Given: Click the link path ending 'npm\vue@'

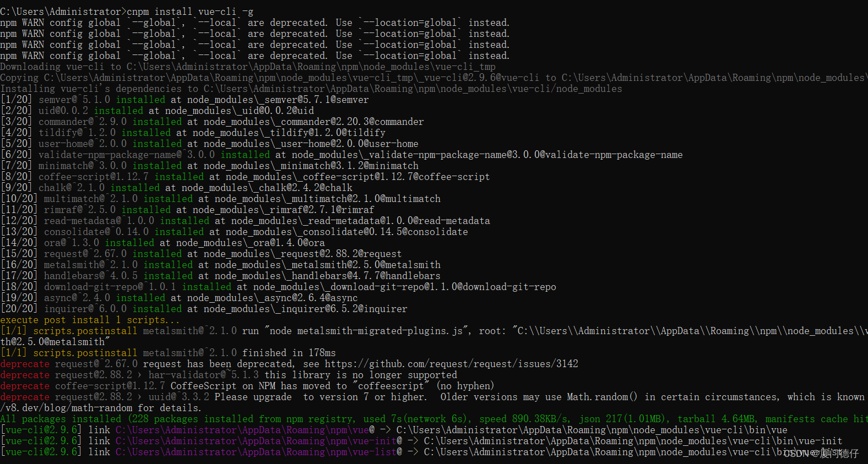Looking at the screenshot, I should 245,430.
